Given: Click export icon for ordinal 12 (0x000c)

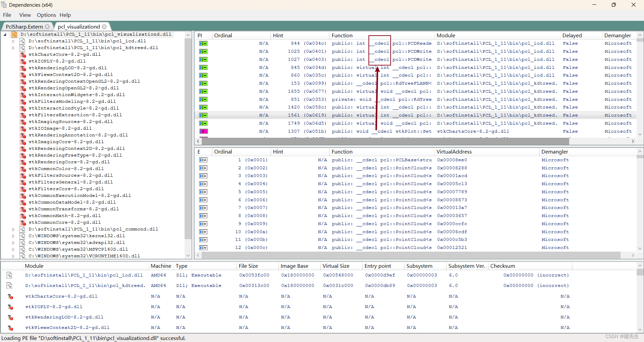Looking at the screenshot, I should 203,248.
